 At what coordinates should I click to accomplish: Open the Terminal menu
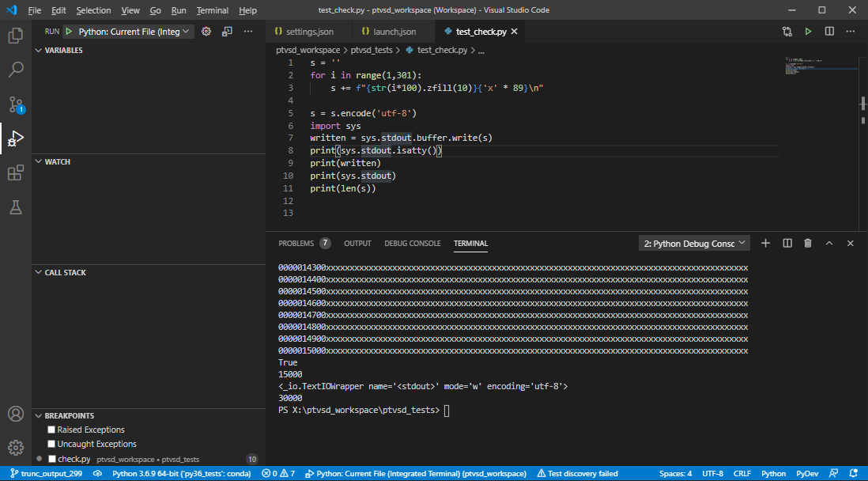click(x=213, y=10)
